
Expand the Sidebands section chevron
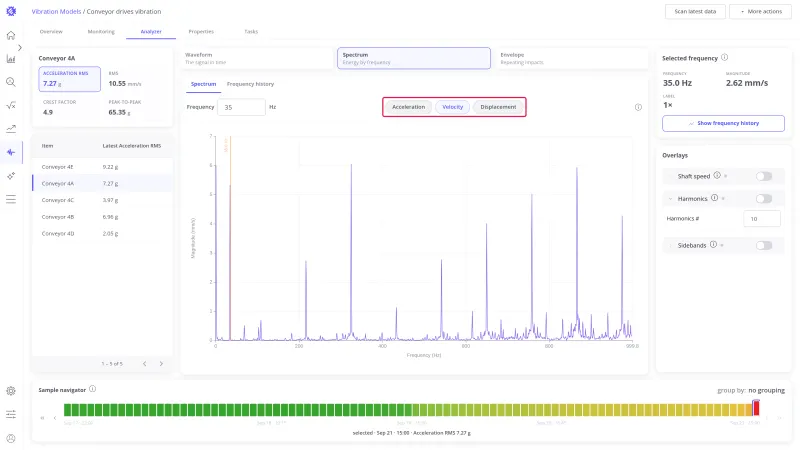click(x=670, y=245)
